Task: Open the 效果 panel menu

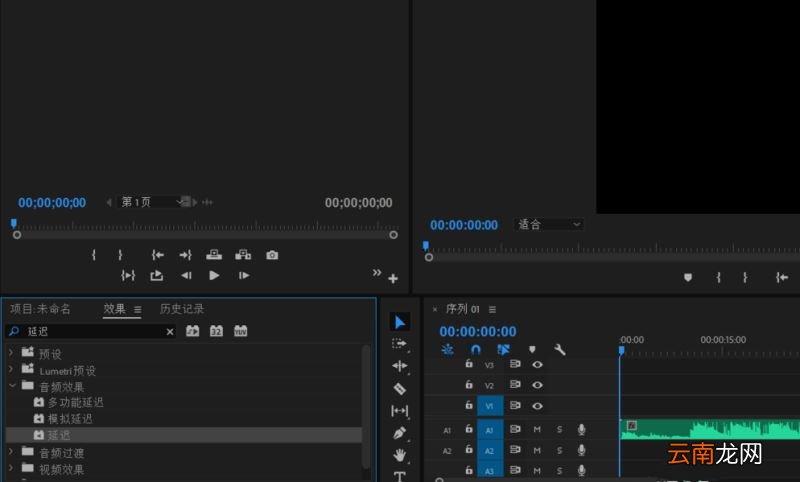Action: pyautogui.click(x=138, y=310)
